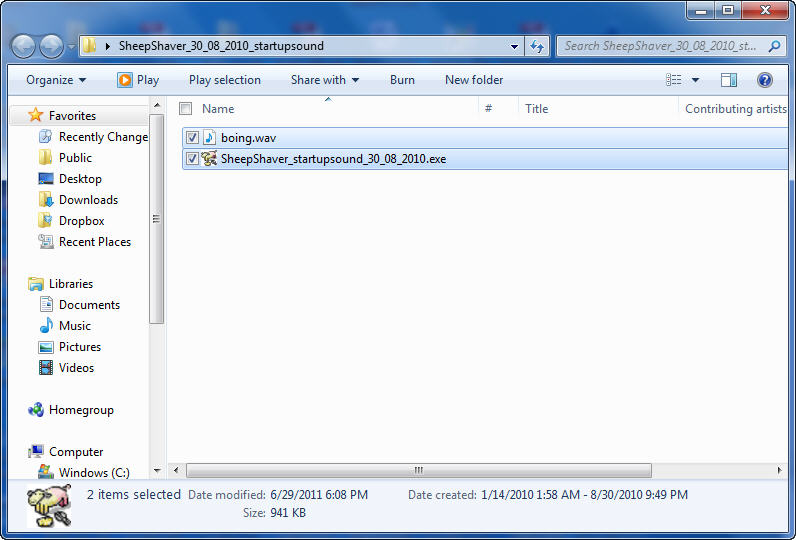The image size is (796, 540).
Task: Open Help via the question mark icon
Action: pos(765,80)
